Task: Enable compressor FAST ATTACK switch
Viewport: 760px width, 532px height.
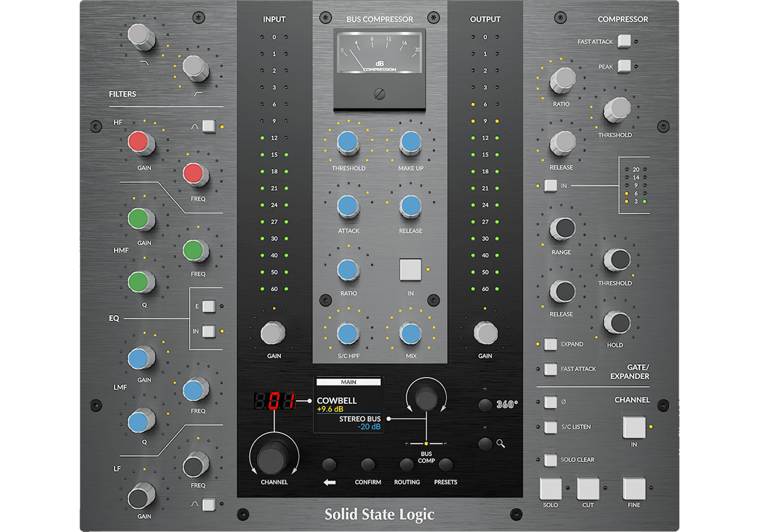Action: click(624, 41)
